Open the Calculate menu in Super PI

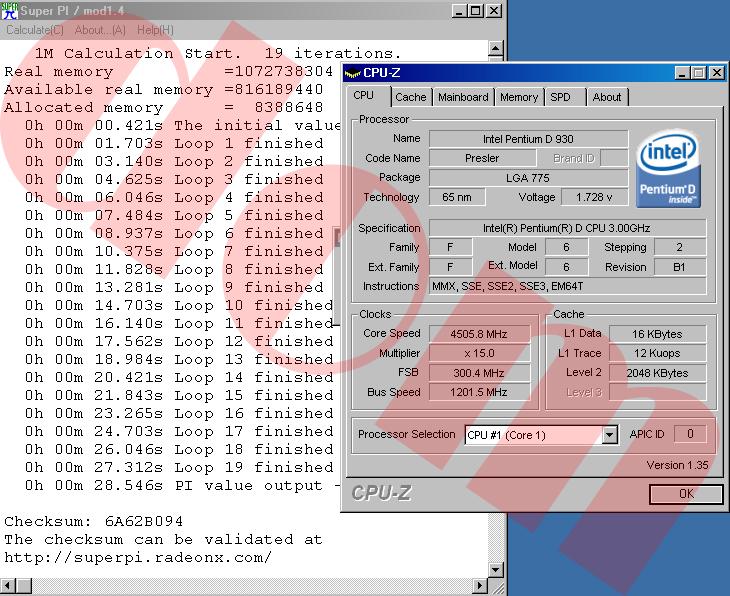35,30
